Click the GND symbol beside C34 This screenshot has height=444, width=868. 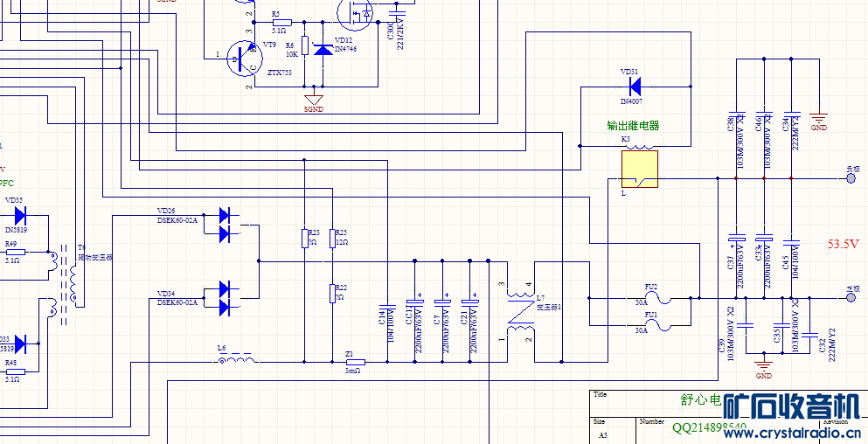(x=818, y=117)
